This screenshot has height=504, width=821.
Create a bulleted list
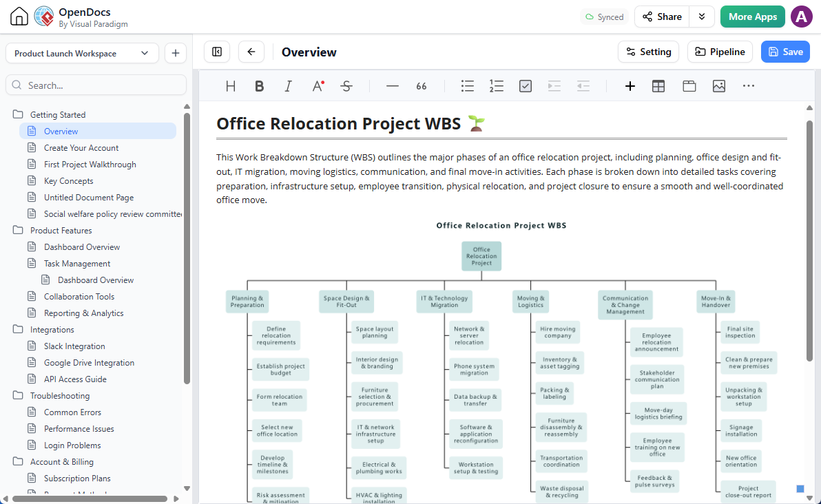(x=468, y=86)
